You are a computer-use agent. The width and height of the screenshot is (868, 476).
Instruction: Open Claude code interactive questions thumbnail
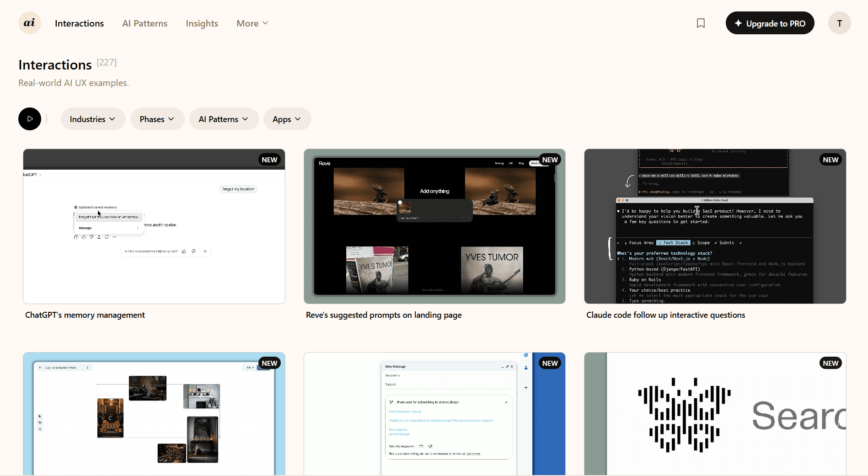point(715,226)
